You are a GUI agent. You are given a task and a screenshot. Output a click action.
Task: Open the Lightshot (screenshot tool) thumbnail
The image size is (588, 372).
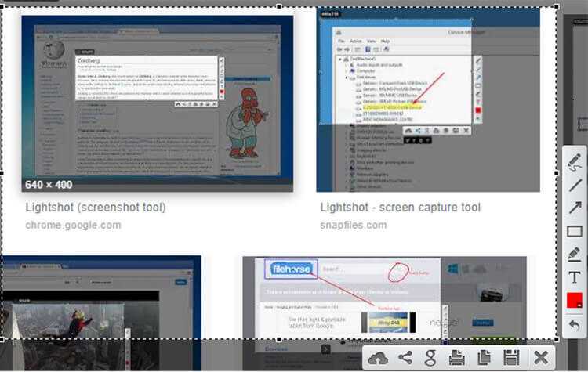click(x=158, y=104)
